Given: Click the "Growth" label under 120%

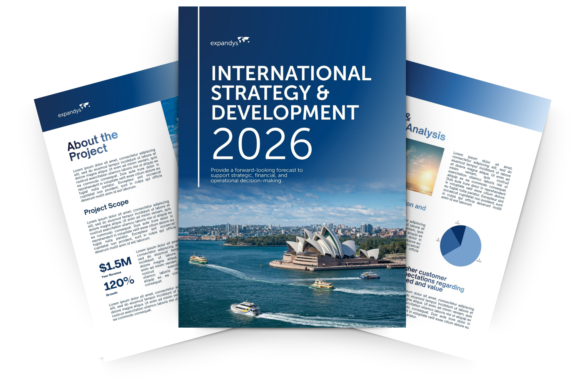Looking at the screenshot, I should point(112,294).
